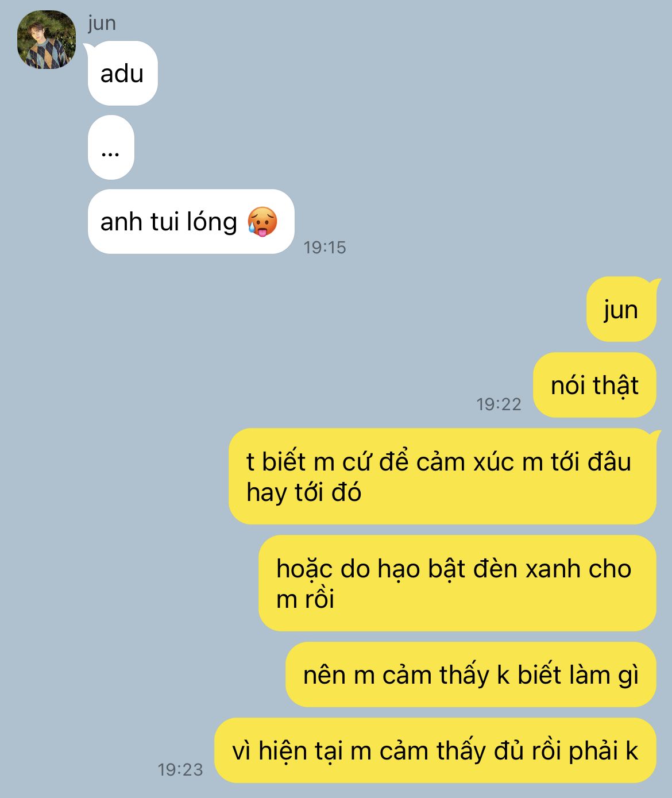Tap the words 'hay tới đó' in bubble
This screenshot has height=798, width=672.
tap(304, 493)
